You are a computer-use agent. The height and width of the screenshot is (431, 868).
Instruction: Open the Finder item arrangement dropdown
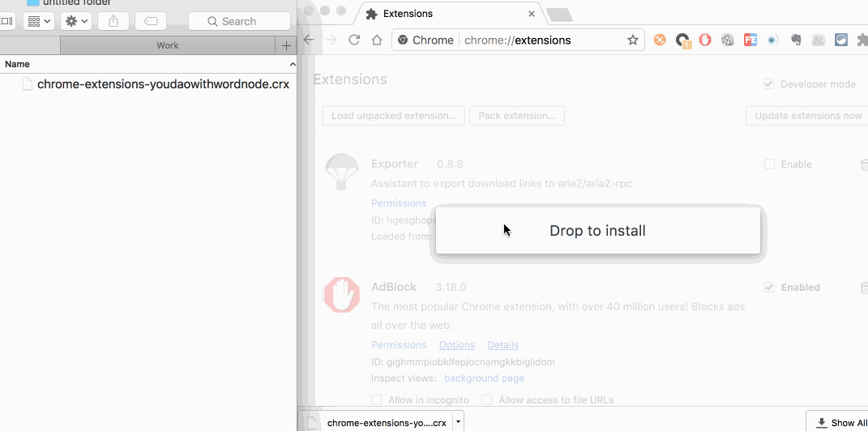click(x=39, y=21)
